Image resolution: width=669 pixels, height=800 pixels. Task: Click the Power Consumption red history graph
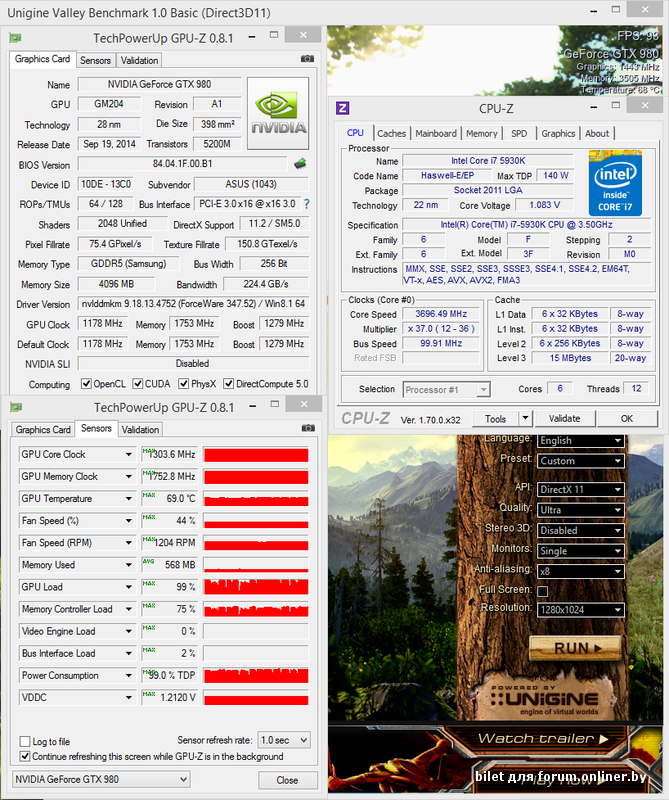point(256,676)
